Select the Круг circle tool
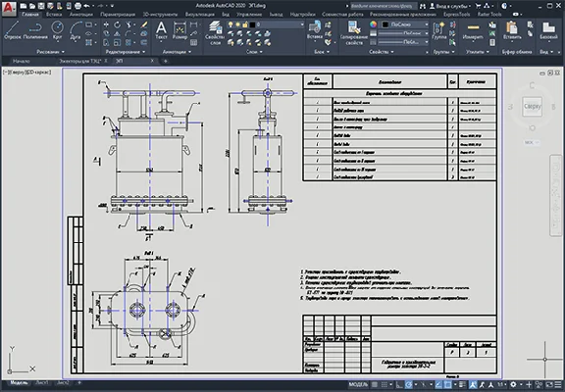565x392 pixels. (x=57, y=30)
